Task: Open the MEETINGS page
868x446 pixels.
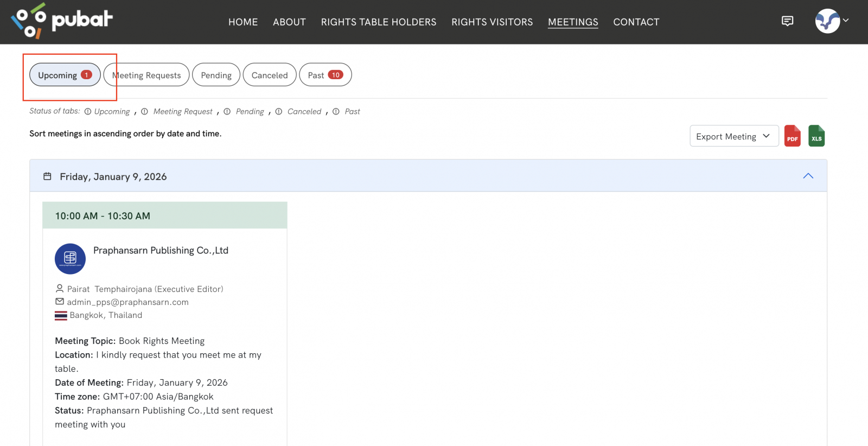Action: tap(573, 22)
